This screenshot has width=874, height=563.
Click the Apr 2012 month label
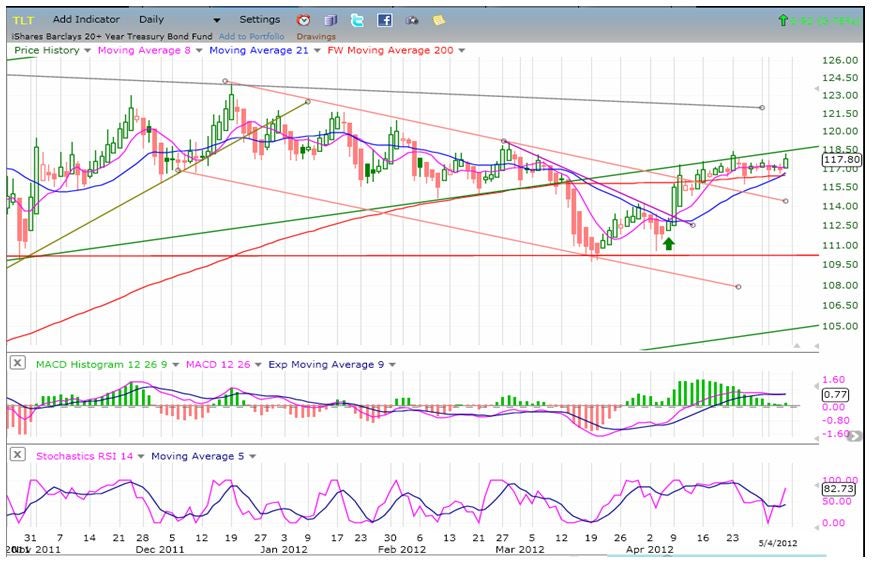click(649, 549)
